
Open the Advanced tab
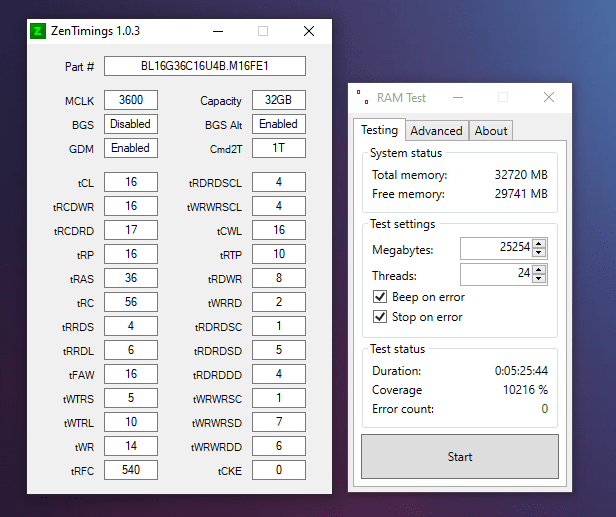tap(437, 131)
